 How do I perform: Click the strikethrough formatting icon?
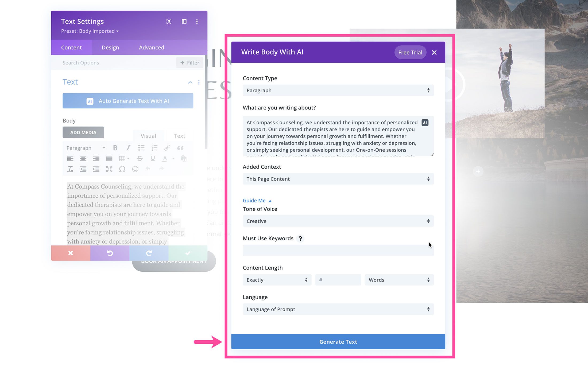[140, 159]
